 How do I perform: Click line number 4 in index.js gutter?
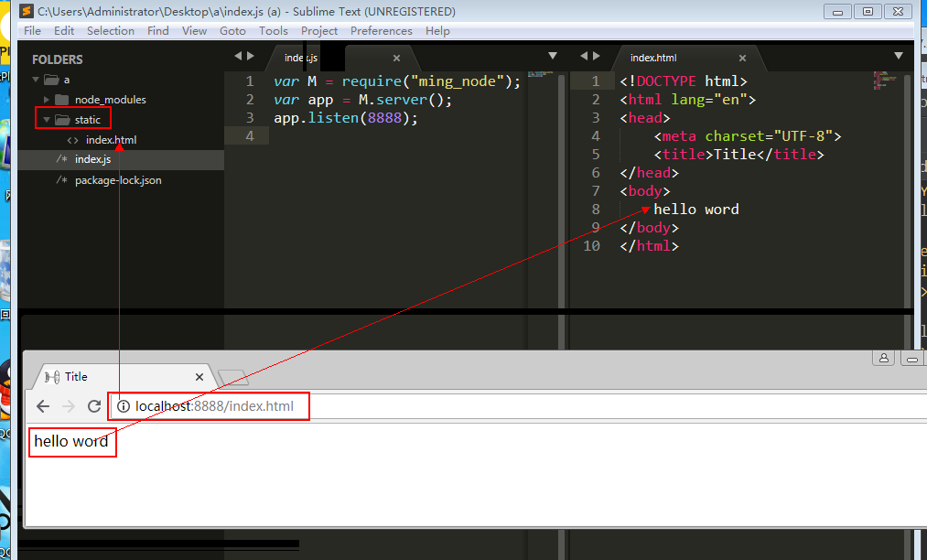tap(250, 136)
